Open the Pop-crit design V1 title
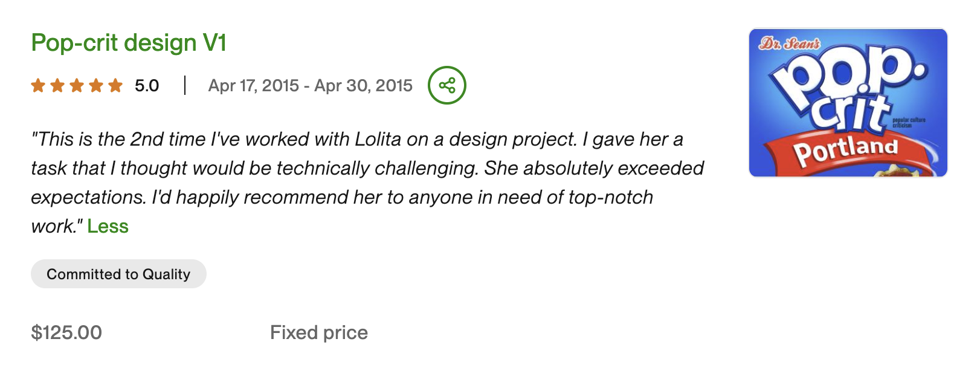 (129, 43)
